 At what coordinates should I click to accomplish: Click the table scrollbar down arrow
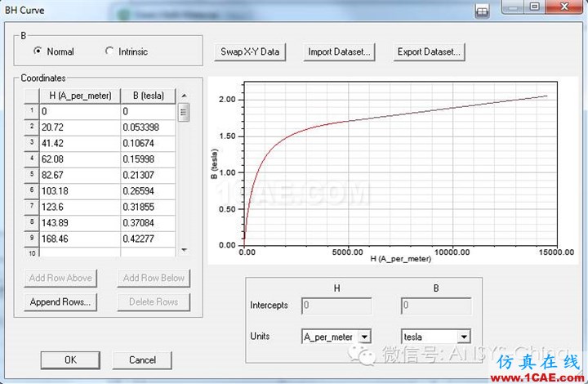[184, 250]
